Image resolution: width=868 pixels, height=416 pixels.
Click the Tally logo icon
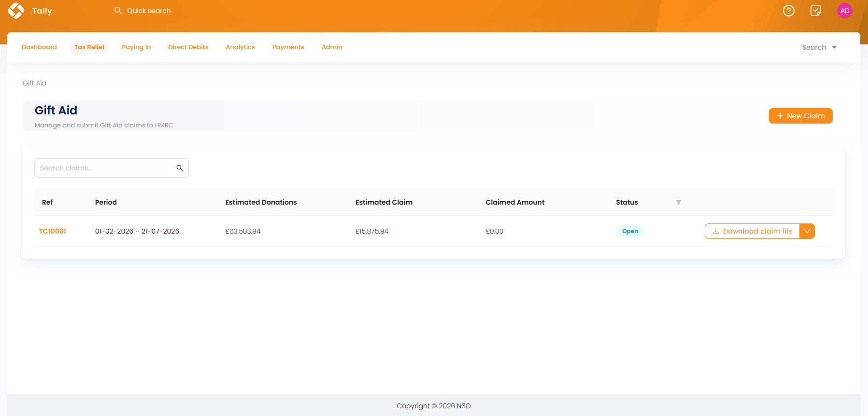(x=16, y=11)
